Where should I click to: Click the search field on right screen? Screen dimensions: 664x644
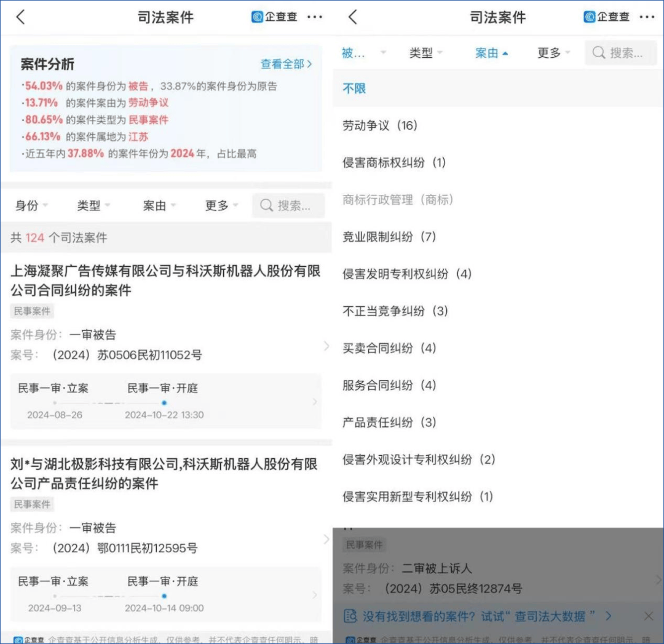[x=620, y=52]
